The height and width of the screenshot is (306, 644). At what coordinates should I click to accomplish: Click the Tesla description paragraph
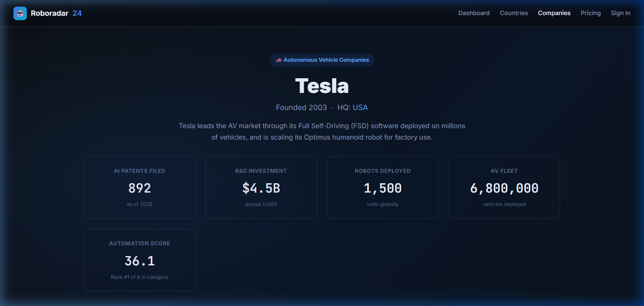click(x=322, y=132)
